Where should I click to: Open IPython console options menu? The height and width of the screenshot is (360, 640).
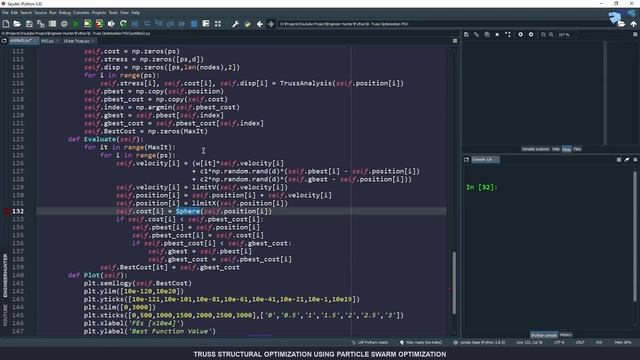[635, 160]
